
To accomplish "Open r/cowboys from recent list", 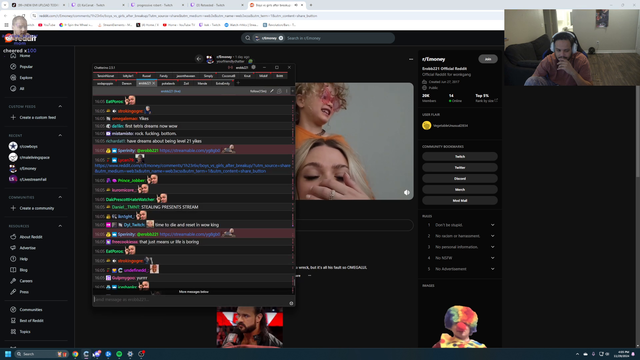I will pos(28,147).
